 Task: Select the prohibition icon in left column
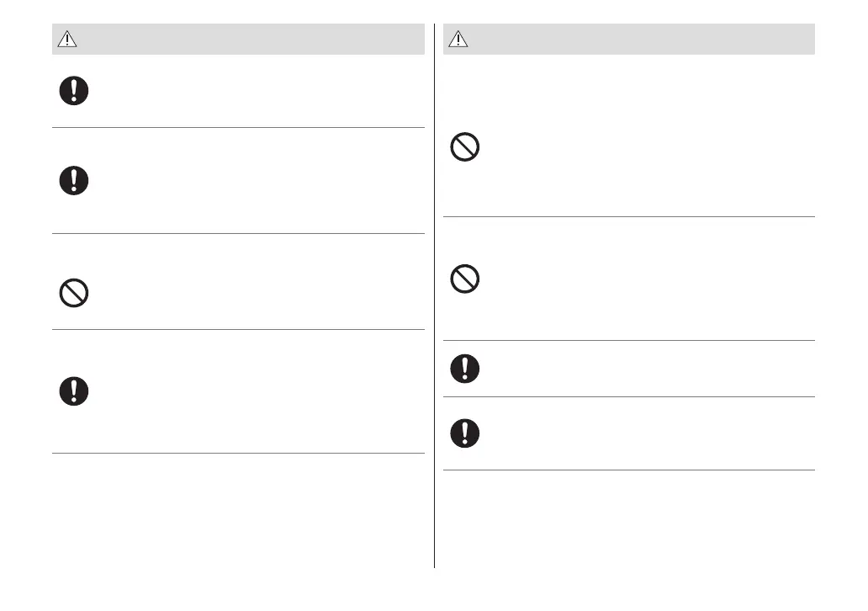pos(74,293)
